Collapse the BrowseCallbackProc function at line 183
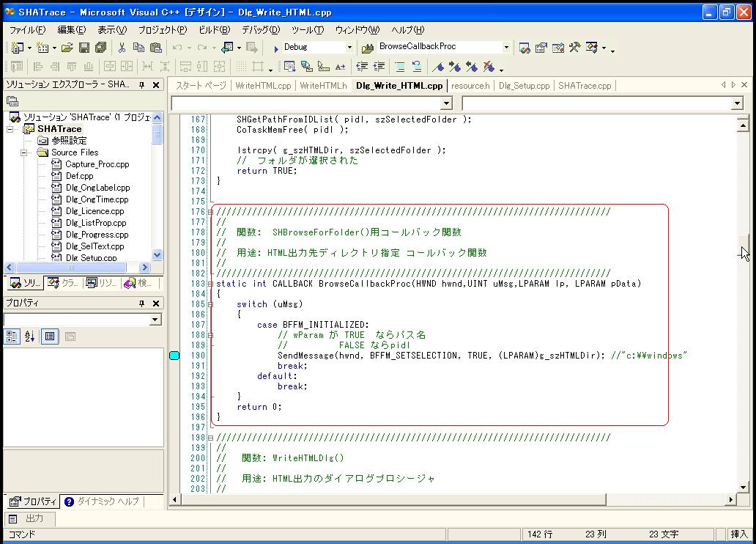This screenshot has height=544, width=756. [x=211, y=284]
